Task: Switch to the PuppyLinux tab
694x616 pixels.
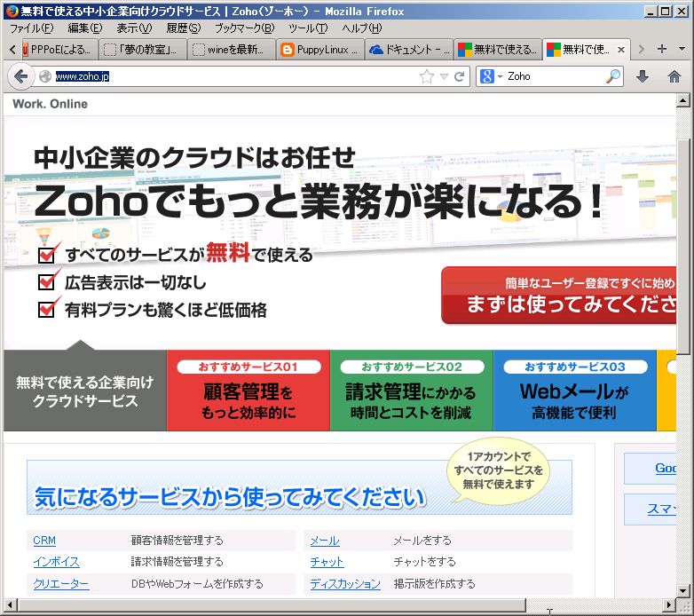Action: (319, 49)
